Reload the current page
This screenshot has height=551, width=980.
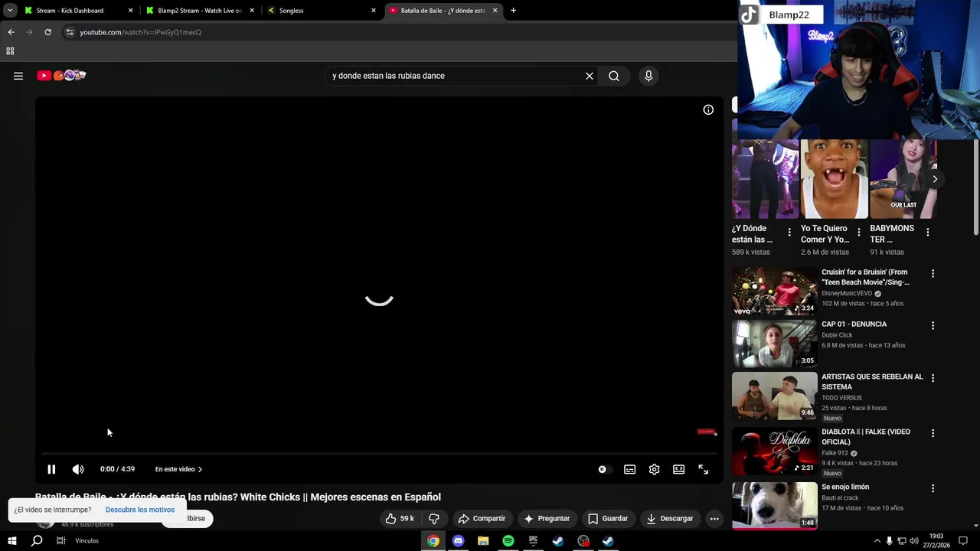(47, 32)
